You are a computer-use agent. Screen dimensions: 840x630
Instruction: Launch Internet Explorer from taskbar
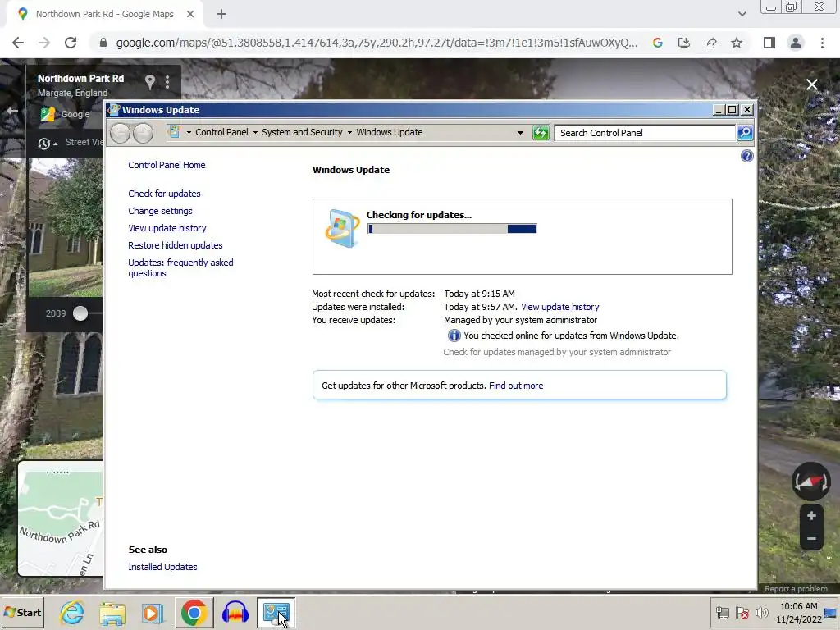tap(72, 613)
